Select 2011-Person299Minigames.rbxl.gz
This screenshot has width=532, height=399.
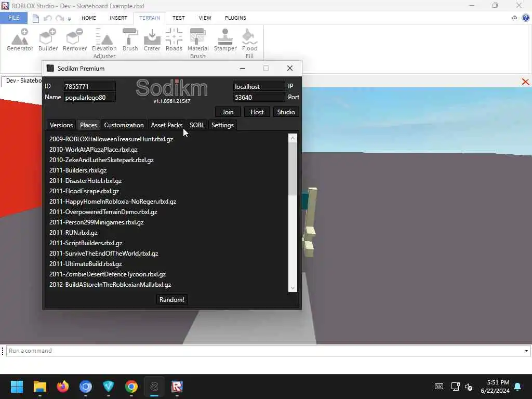tap(96, 222)
